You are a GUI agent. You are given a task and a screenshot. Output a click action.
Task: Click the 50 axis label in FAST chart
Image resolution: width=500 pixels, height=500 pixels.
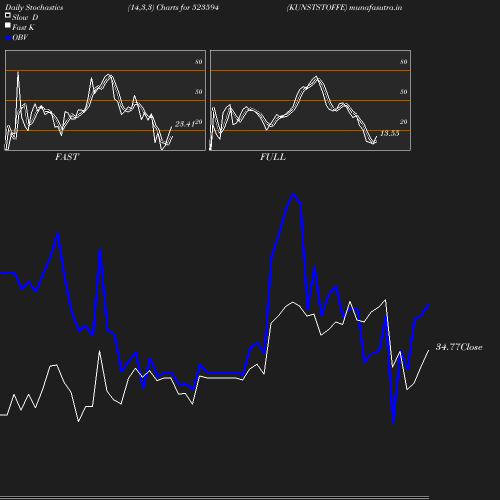pyautogui.click(x=199, y=92)
